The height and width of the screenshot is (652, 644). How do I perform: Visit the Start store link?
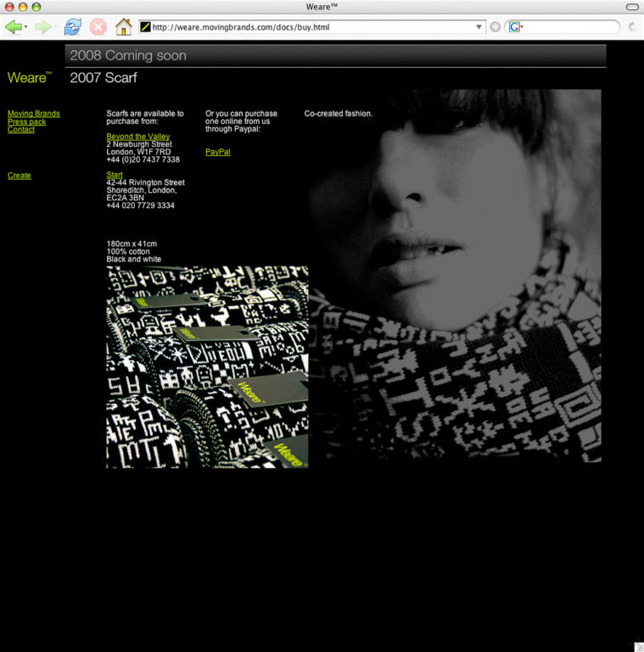pyautogui.click(x=115, y=175)
